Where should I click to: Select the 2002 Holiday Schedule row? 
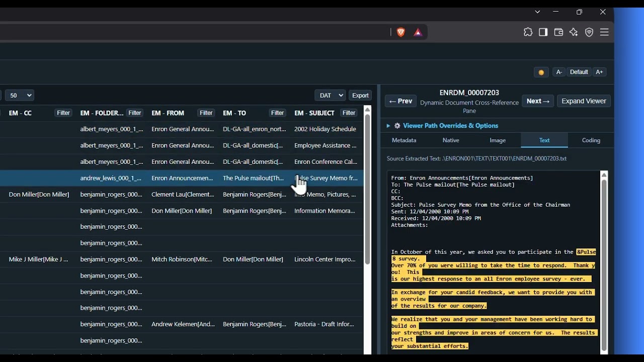pos(182,129)
